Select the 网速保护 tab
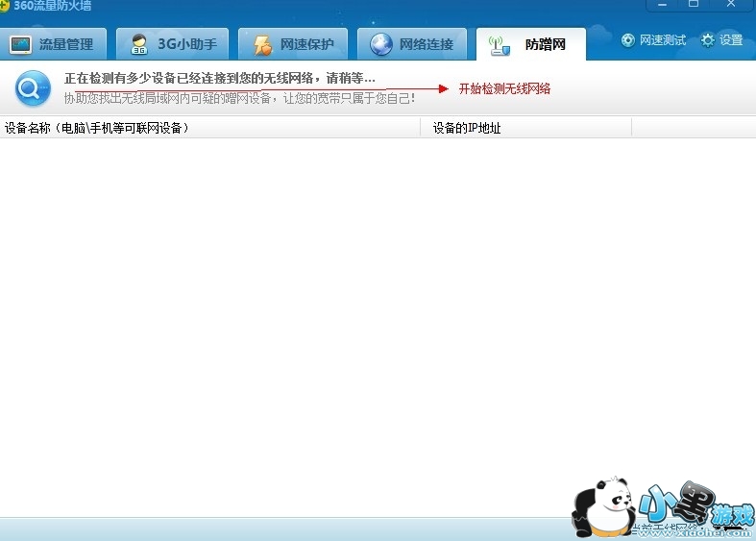The width and height of the screenshot is (756, 541). click(293, 44)
